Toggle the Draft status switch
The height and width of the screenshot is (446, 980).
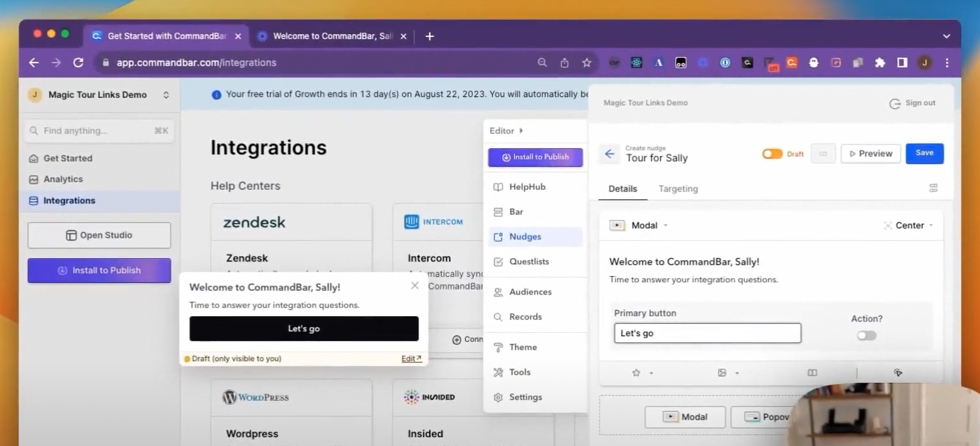(x=772, y=154)
